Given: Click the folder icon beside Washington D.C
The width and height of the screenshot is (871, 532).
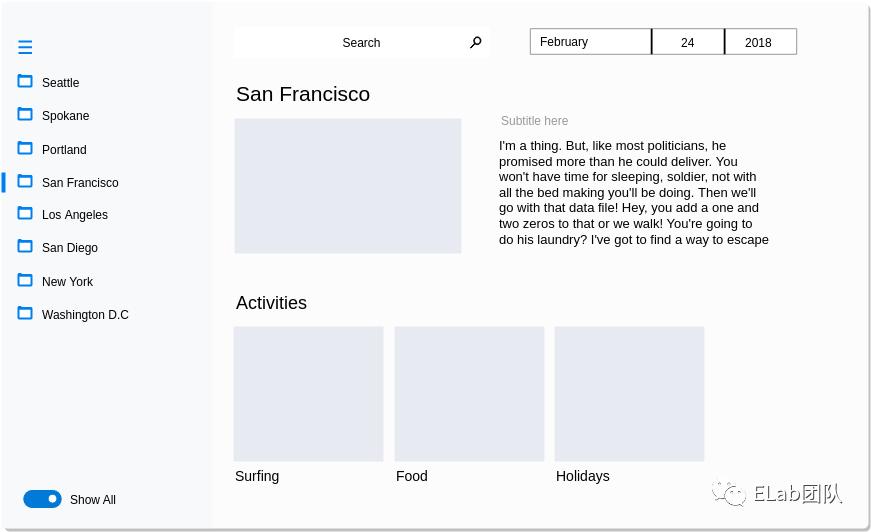Looking at the screenshot, I should (x=25, y=313).
